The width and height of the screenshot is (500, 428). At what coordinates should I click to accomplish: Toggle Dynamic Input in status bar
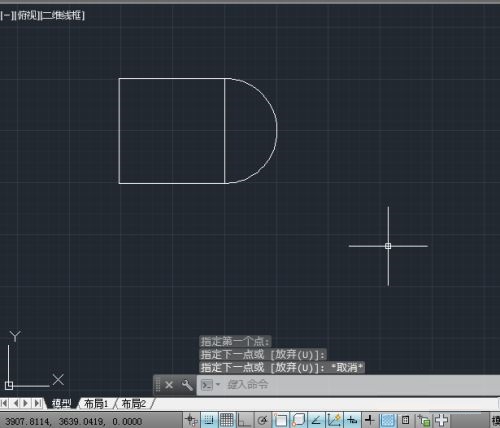coord(352,420)
